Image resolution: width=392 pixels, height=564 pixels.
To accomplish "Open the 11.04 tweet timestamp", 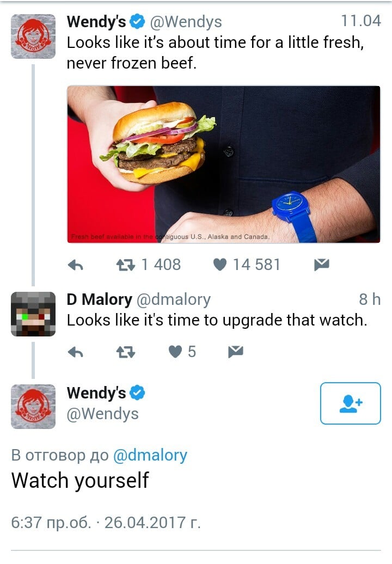I will (x=361, y=21).
